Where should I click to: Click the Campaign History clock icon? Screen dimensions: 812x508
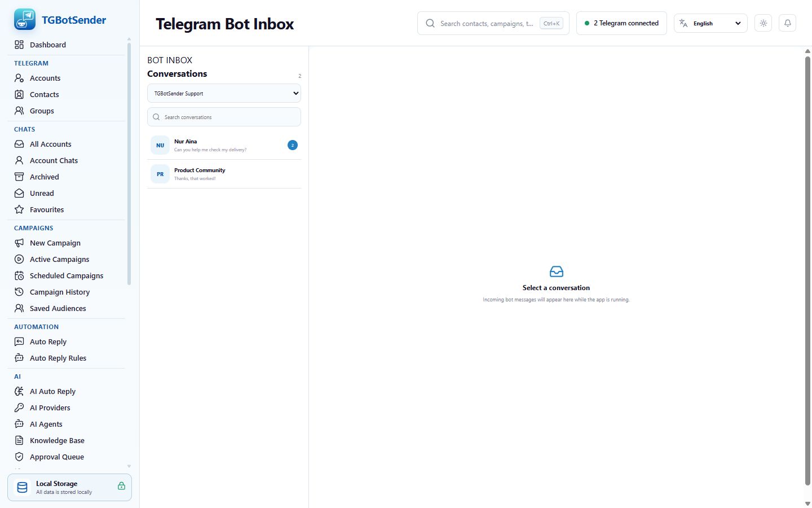19,292
